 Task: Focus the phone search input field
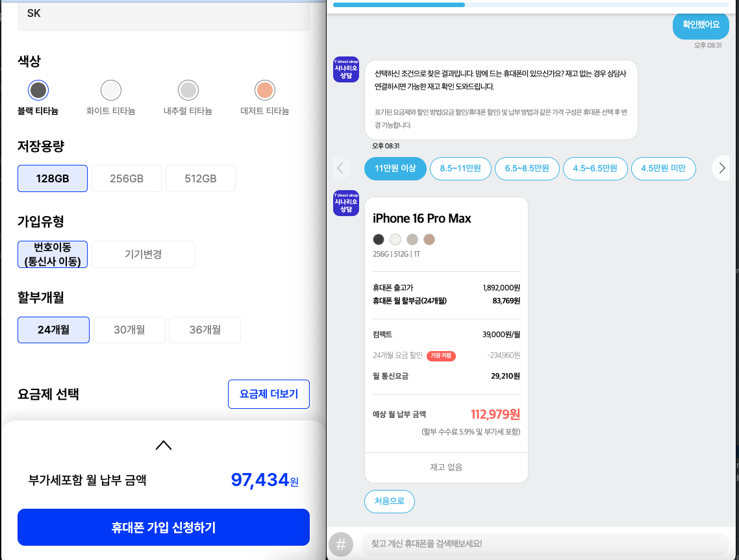545,544
